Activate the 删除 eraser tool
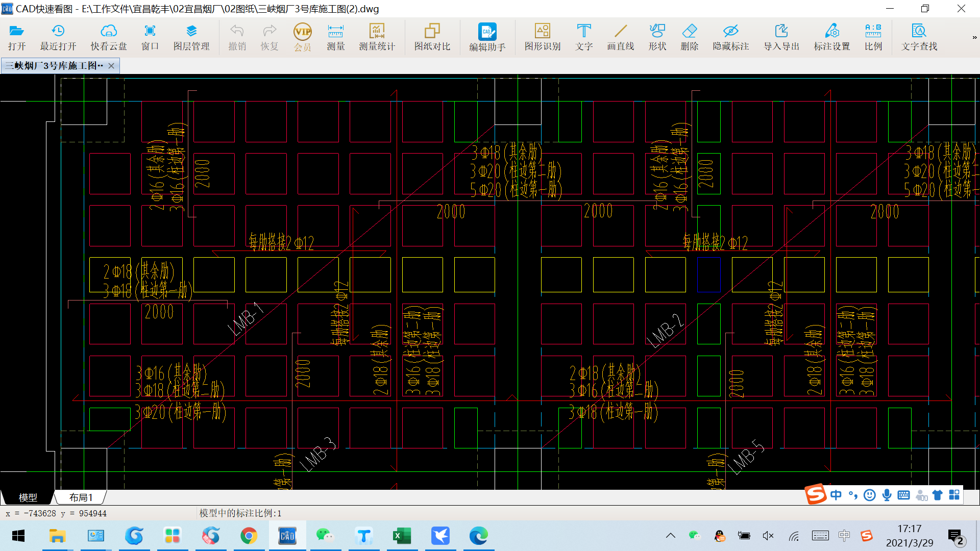The width and height of the screenshot is (980, 551). [690, 37]
